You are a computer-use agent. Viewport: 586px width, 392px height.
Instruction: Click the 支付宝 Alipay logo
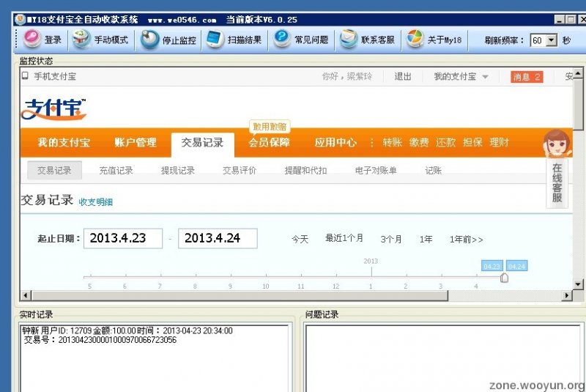click(x=53, y=109)
